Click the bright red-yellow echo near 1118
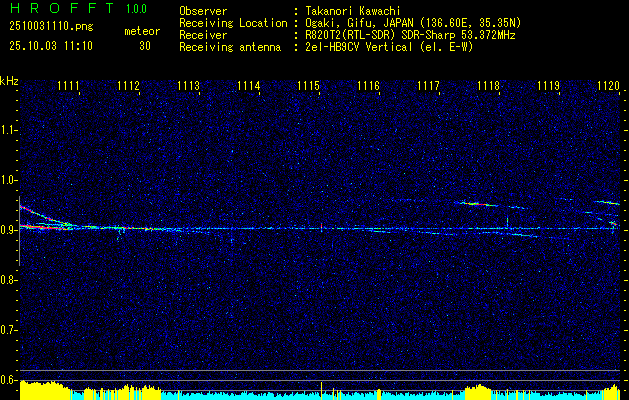This screenshot has width=629, height=400. [x=476, y=204]
